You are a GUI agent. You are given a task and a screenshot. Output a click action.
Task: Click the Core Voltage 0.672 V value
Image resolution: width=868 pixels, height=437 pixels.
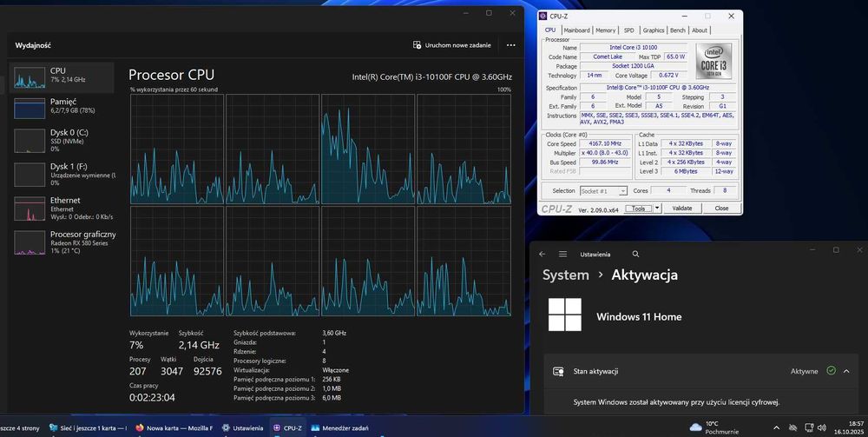click(x=668, y=76)
